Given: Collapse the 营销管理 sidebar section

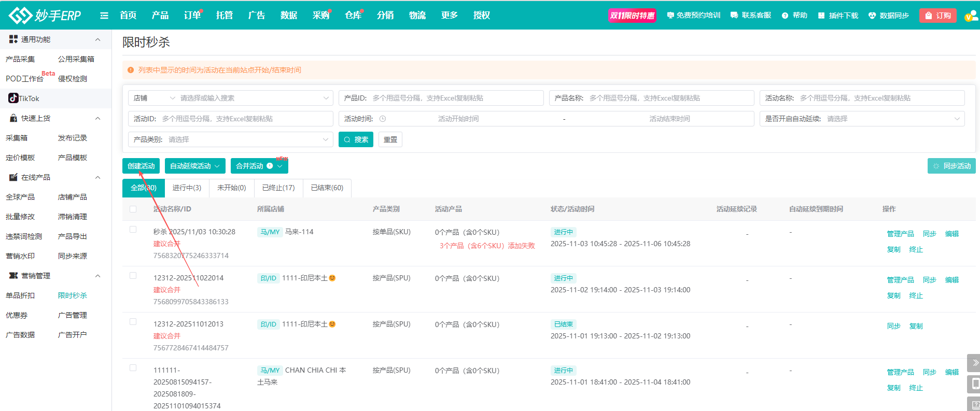Looking at the screenshot, I should point(98,276).
